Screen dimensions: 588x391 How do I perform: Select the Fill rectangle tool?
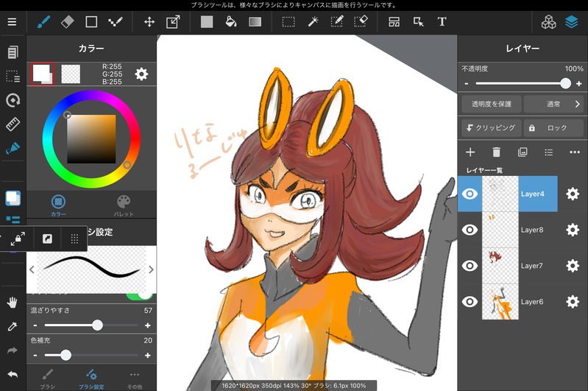coord(207,22)
